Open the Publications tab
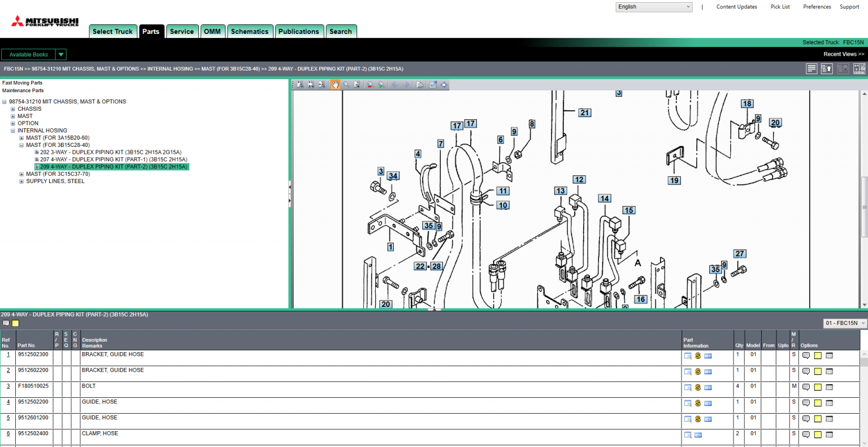 (x=299, y=32)
